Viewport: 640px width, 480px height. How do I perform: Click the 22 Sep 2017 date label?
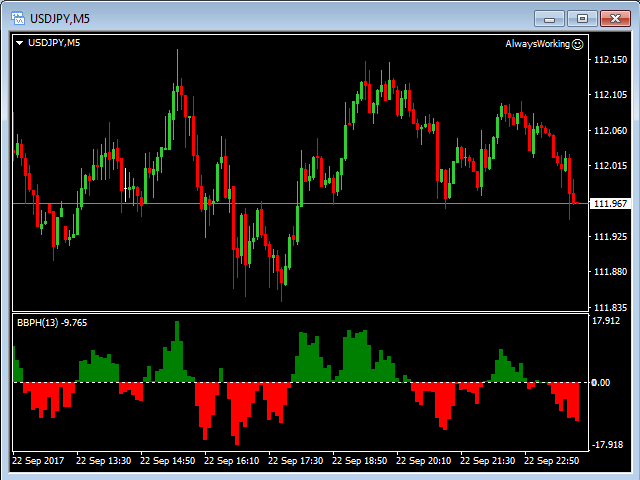(40, 461)
